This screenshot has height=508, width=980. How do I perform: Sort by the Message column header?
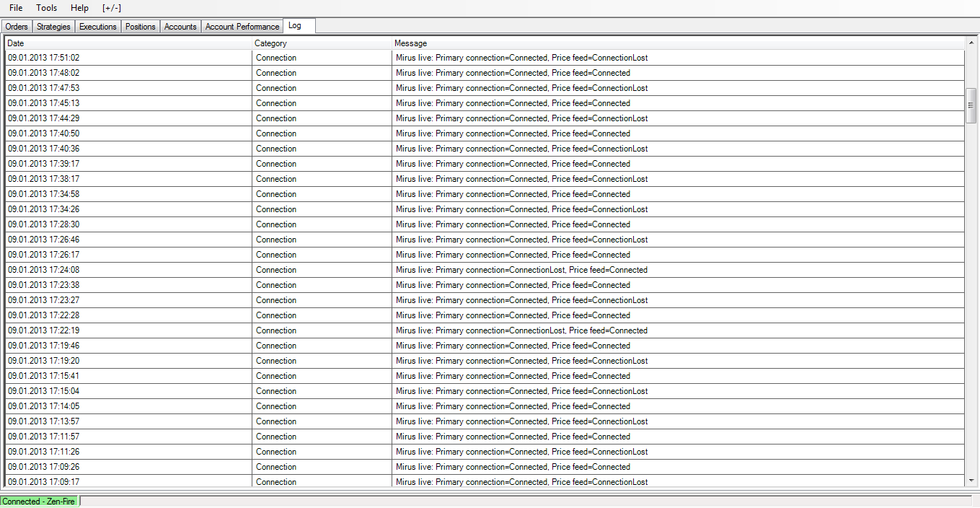pos(678,43)
